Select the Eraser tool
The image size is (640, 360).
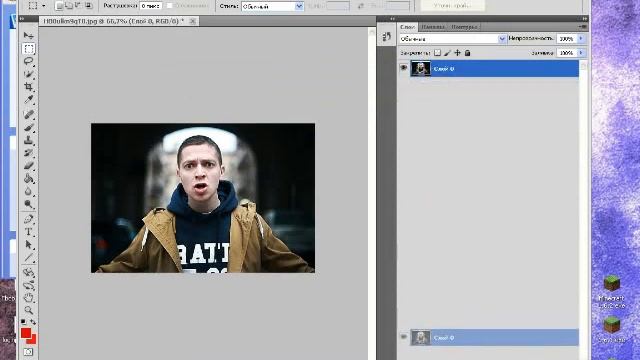pos(28,165)
